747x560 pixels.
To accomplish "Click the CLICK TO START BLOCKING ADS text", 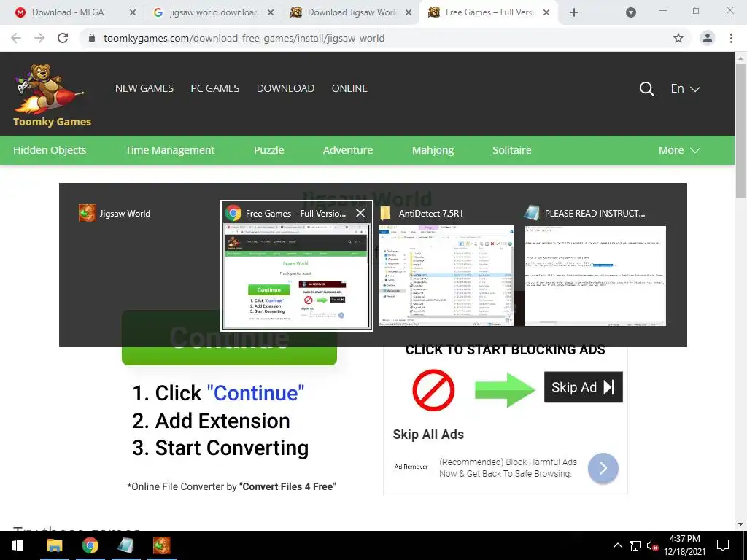I will pyautogui.click(x=505, y=350).
